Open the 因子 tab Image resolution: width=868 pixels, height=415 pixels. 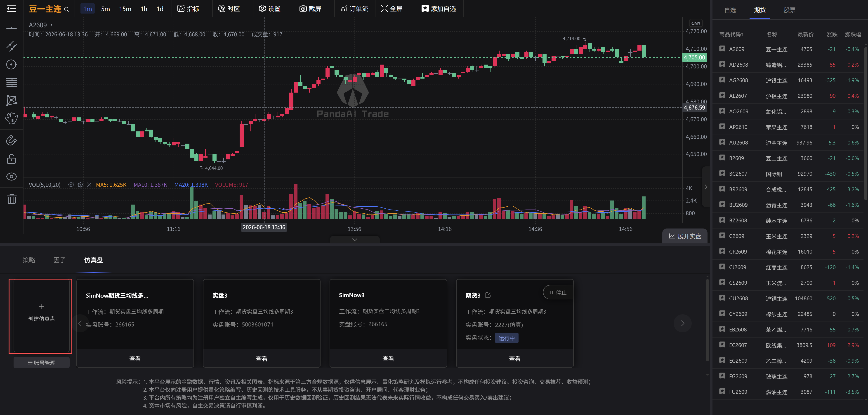60,260
